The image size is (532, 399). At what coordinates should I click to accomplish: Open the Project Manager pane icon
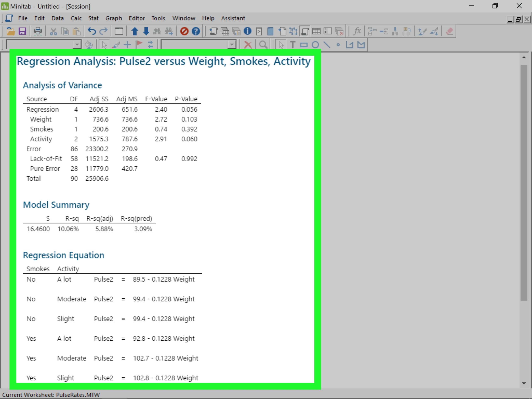328,31
